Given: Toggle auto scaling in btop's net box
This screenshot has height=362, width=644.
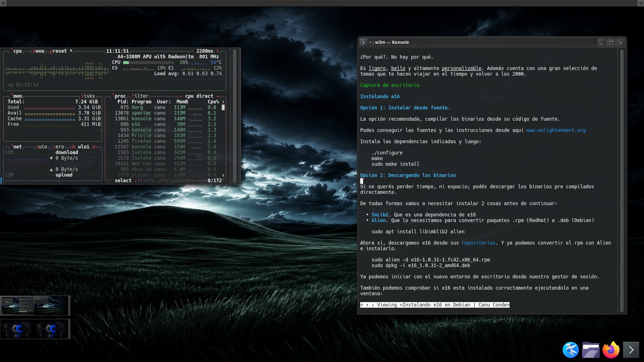Looking at the screenshot, I should (x=41, y=147).
